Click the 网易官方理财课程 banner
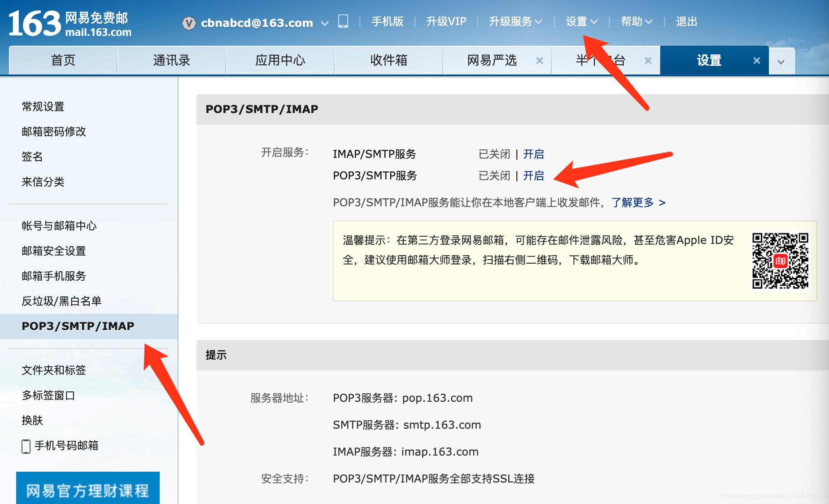This screenshot has height=504, width=829. pyautogui.click(x=88, y=488)
